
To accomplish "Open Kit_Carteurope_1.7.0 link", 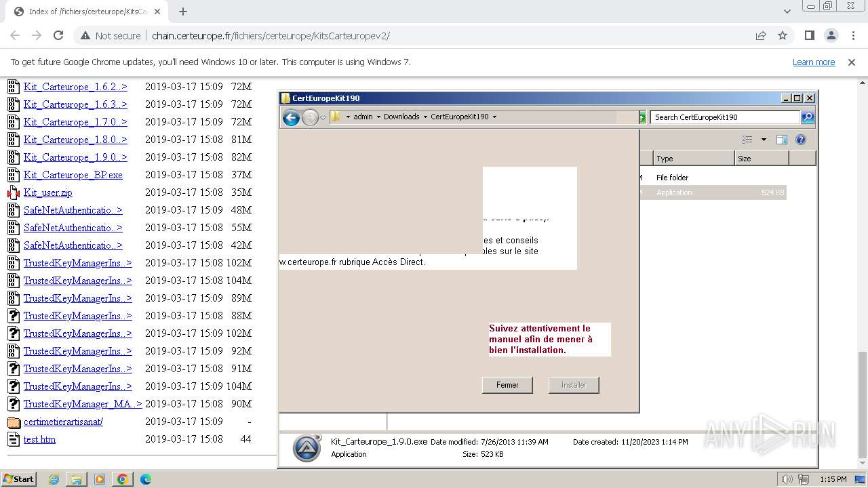I will (75, 122).
